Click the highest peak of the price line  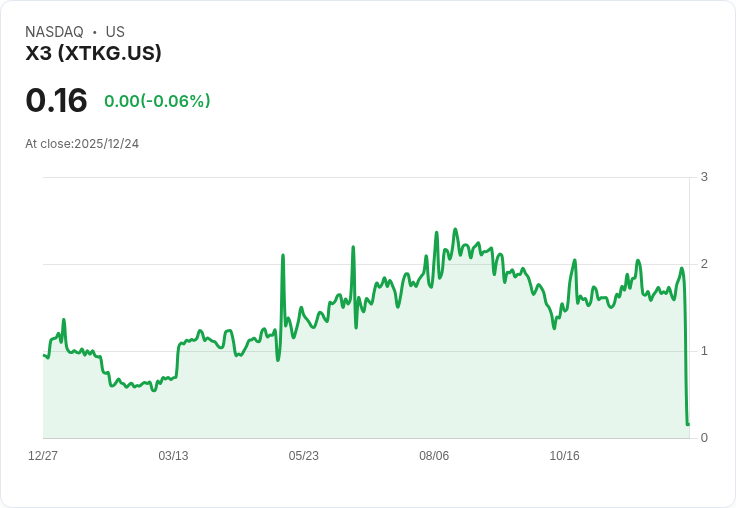point(455,230)
